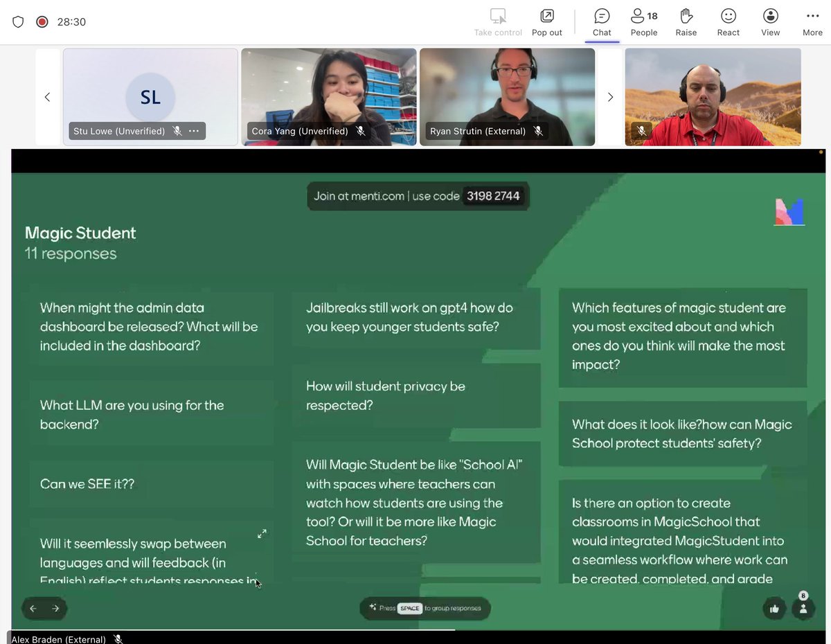This screenshot has height=644, width=831.
Task: Click the '11 responses' count text
Action: click(x=71, y=253)
